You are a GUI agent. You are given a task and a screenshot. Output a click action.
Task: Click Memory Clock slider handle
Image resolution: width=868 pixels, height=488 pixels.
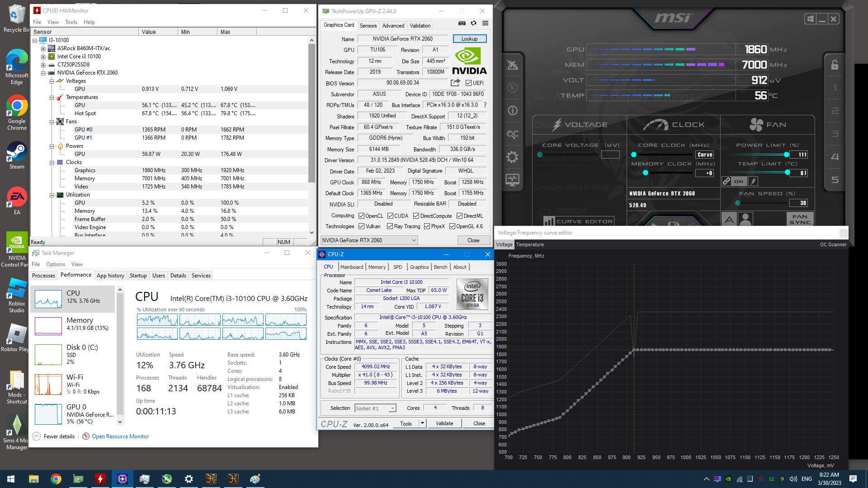pos(646,173)
